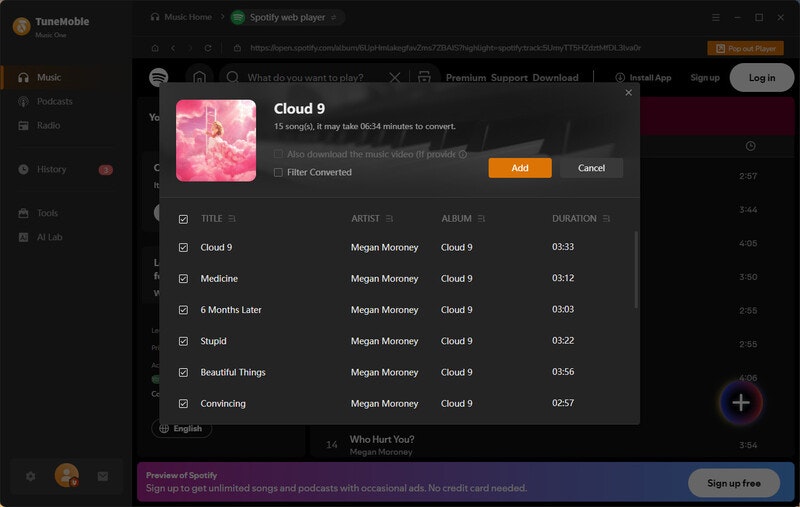
Task: Click the Stupid song title
Action: (213, 341)
